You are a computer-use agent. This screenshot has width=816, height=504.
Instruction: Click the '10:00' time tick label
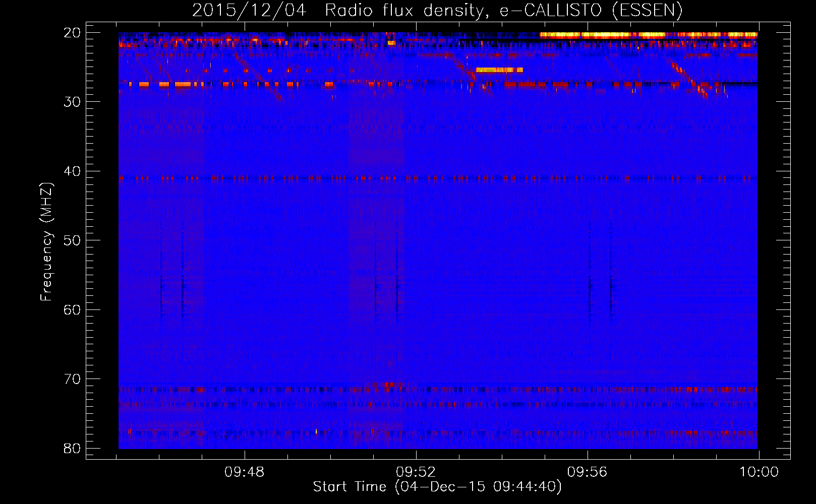[759, 472]
